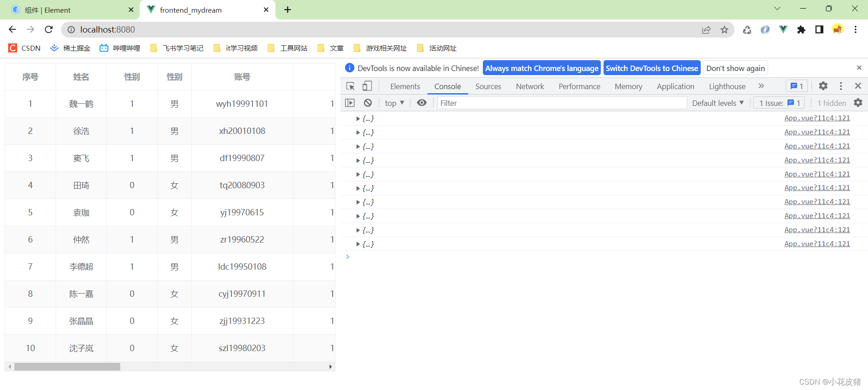Open the tab search chevron
Viewport: 868px width, 390px height.
777,9
